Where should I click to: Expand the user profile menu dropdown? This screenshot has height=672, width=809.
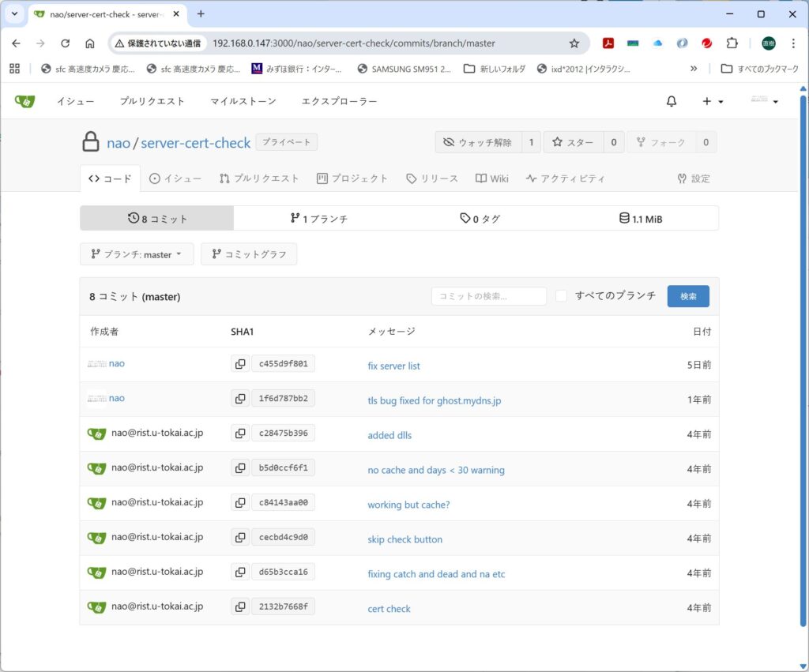(764, 101)
